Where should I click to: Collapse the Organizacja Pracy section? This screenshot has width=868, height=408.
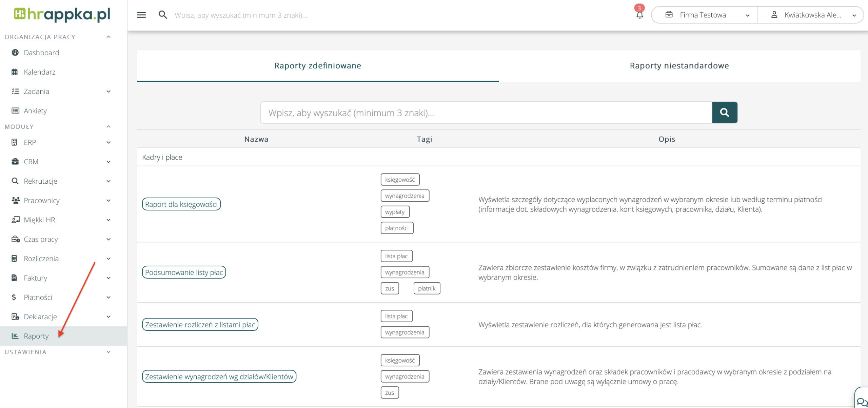point(108,37)
